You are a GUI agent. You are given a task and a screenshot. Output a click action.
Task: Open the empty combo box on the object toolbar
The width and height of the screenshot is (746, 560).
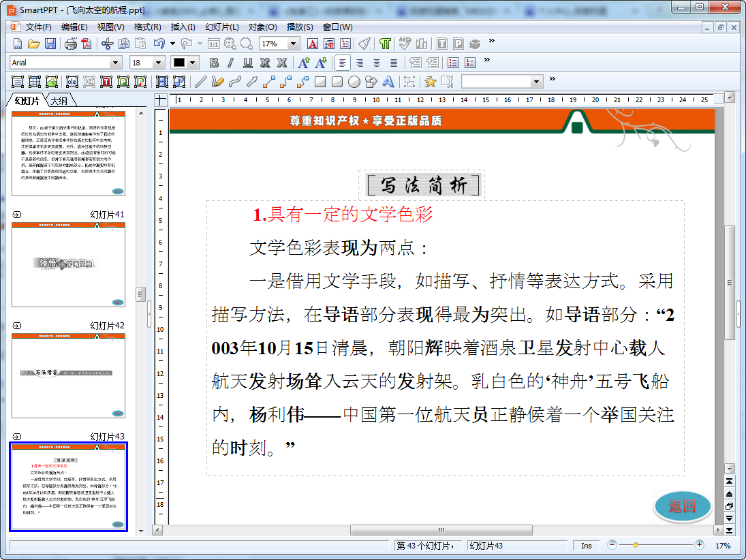tap(502, 82)
